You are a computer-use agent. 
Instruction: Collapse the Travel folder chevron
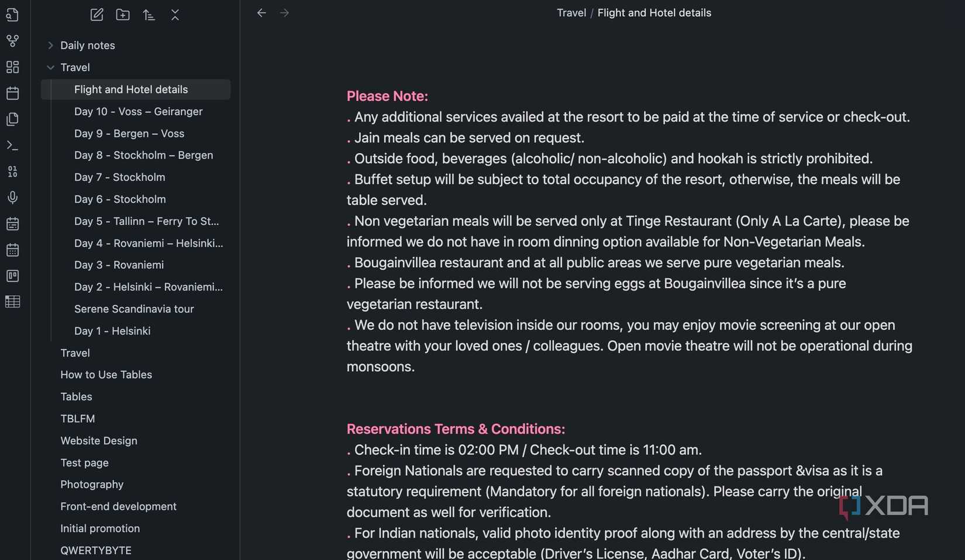pyautogui.click(x=51, y=67)
